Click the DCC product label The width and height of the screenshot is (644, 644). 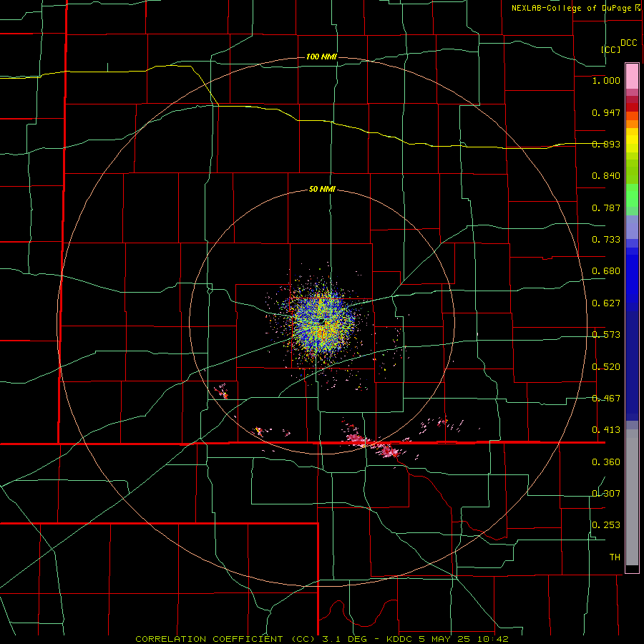click(x=628, y=43)
